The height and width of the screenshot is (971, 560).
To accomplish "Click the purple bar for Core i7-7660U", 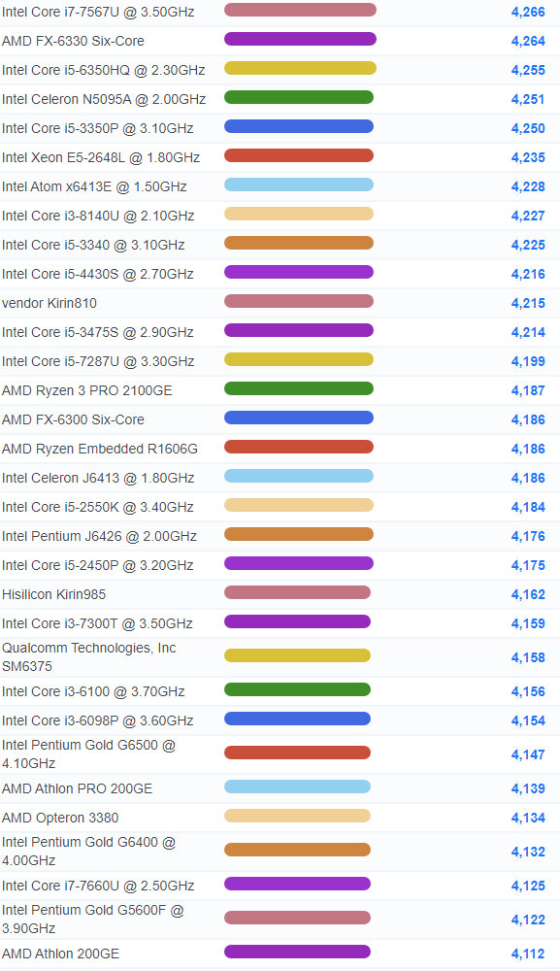I will point(297,884).
